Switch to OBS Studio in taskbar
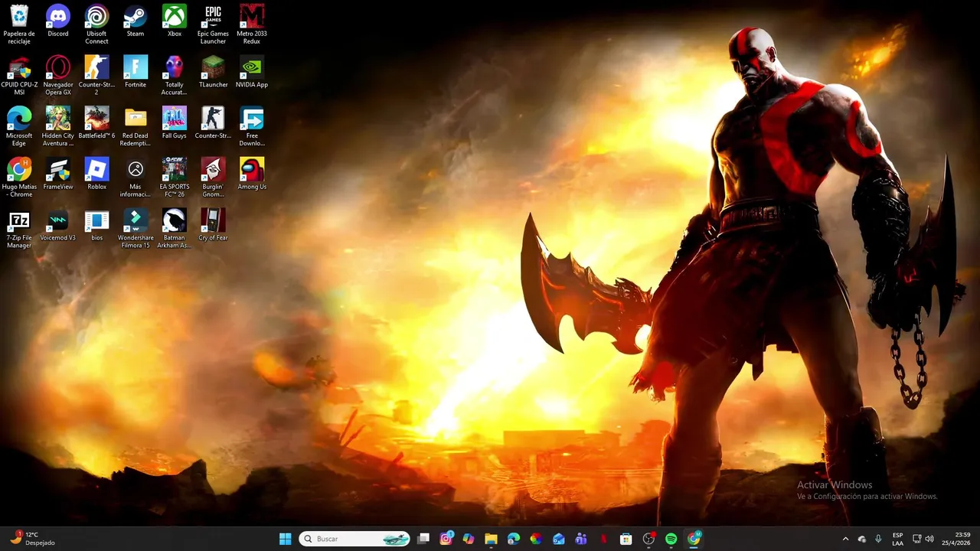This screenshot has width=980, height=551. tap(648, 539)
